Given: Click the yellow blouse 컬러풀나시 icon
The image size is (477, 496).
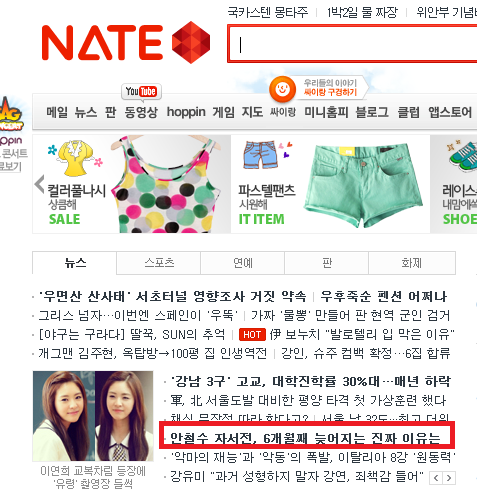Looking at the screenshot, I should pos(76,158).
